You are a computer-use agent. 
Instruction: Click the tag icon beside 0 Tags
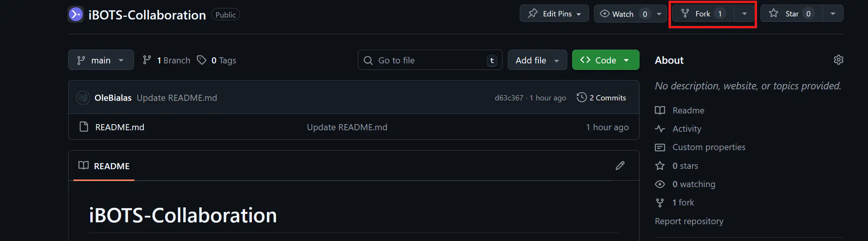click(201, 60)
